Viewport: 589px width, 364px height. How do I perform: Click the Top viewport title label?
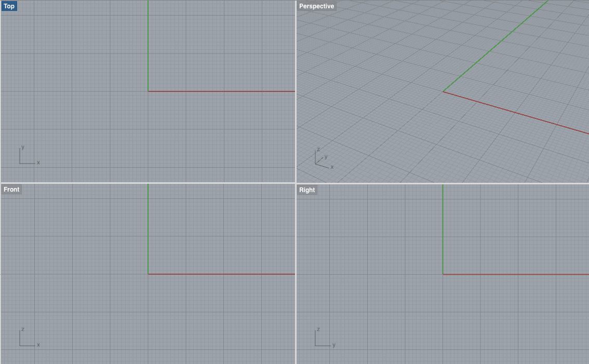click(x=9, y=6)
